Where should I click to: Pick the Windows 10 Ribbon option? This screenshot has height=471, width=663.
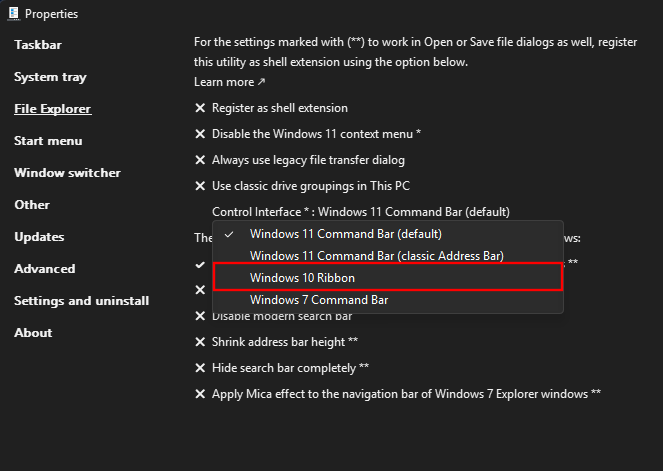[x=302, y=278]
